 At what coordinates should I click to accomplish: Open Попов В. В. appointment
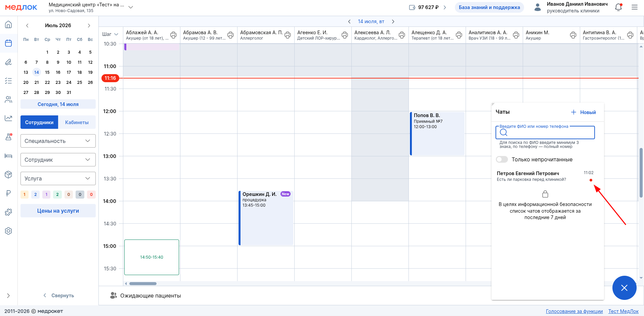click(437, 134)
